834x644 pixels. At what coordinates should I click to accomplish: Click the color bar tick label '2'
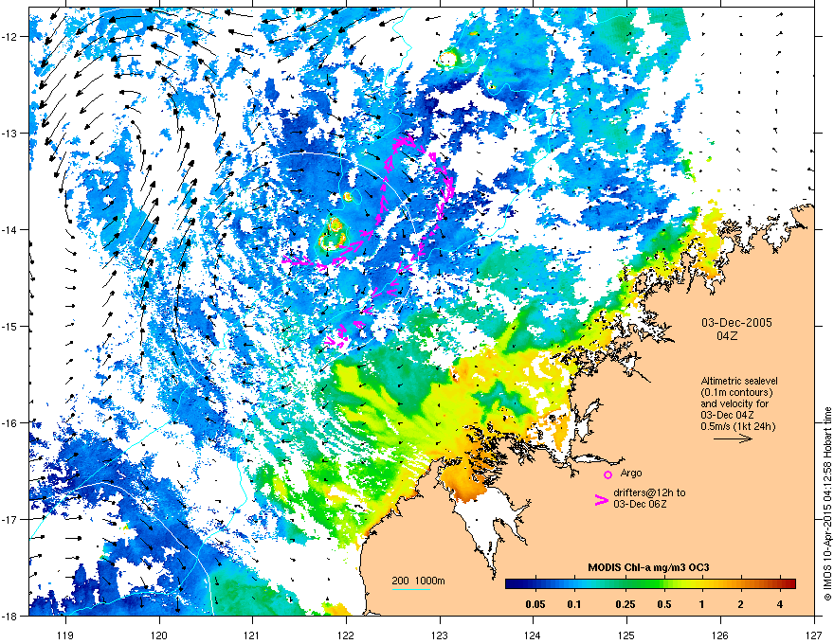click(x=740, y=604)
